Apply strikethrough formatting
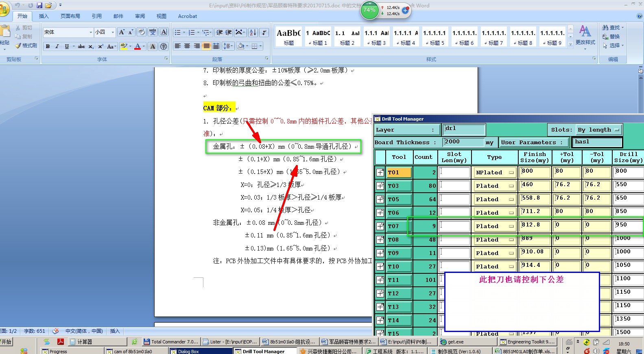The height and width of the screenshot is (354, 644). coord(81,46)
